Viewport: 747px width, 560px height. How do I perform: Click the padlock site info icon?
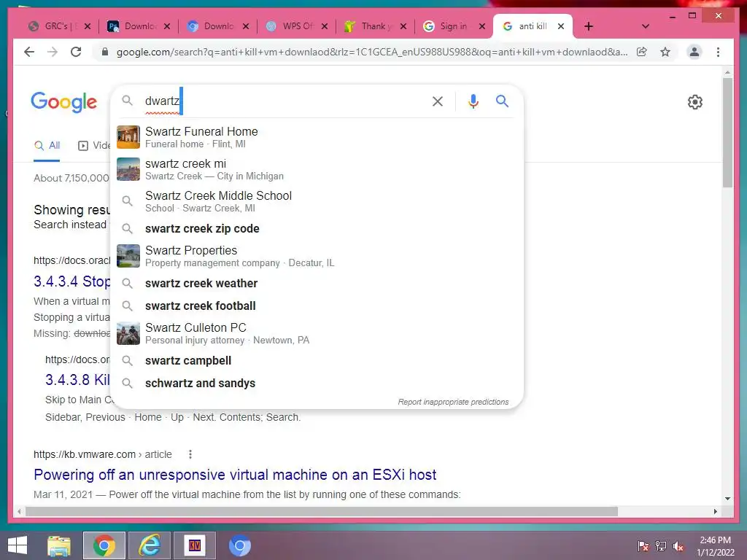[105, 52]
